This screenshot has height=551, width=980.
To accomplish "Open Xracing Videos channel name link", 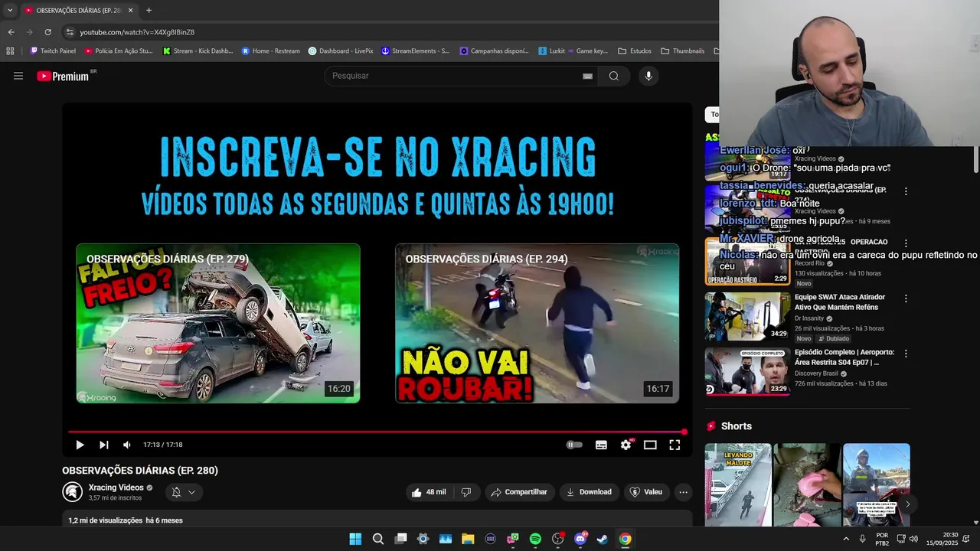I will [116, 487].
